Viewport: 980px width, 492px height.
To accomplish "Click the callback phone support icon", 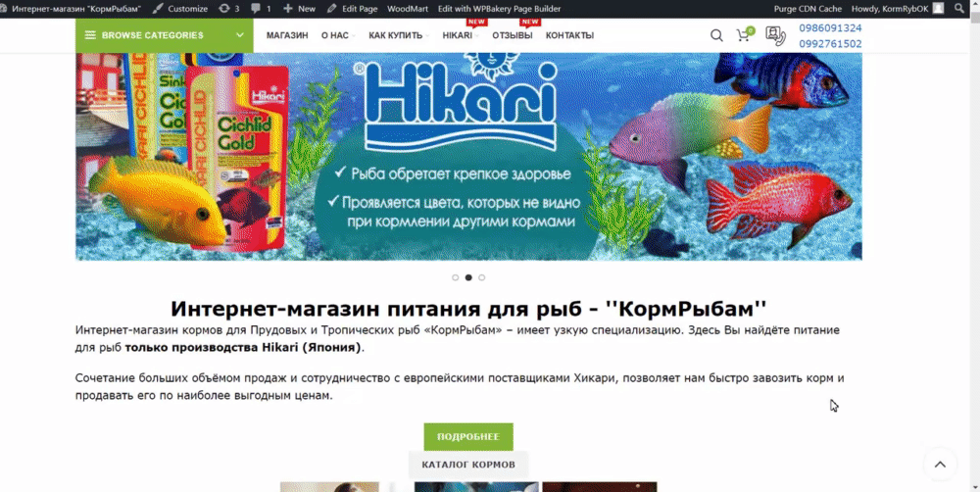I will pos(775,35).
